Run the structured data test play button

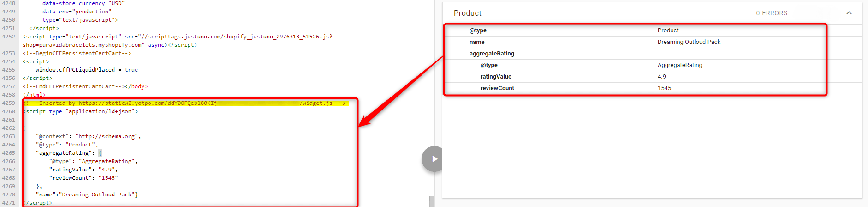434,159
